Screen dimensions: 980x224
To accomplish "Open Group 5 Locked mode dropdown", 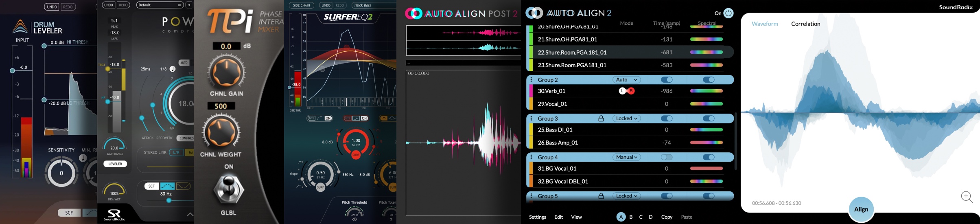I will (626, 196).
